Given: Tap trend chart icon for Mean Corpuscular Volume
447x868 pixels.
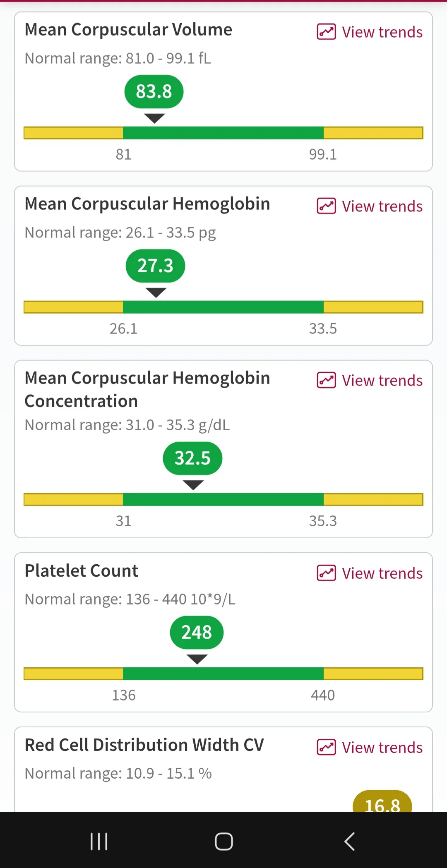Looking at the screenshot, I should 326,32.
